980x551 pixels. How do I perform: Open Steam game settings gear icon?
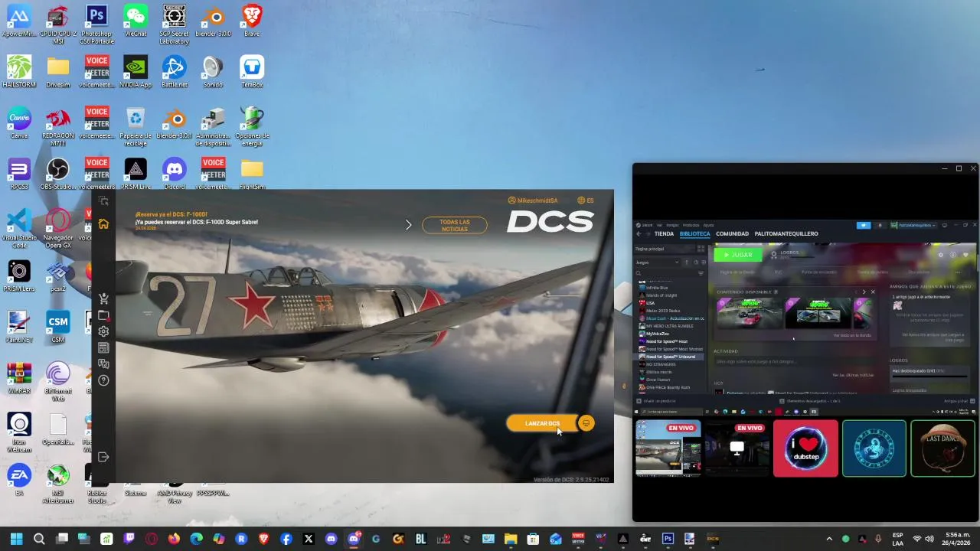[x=941, y=255]
